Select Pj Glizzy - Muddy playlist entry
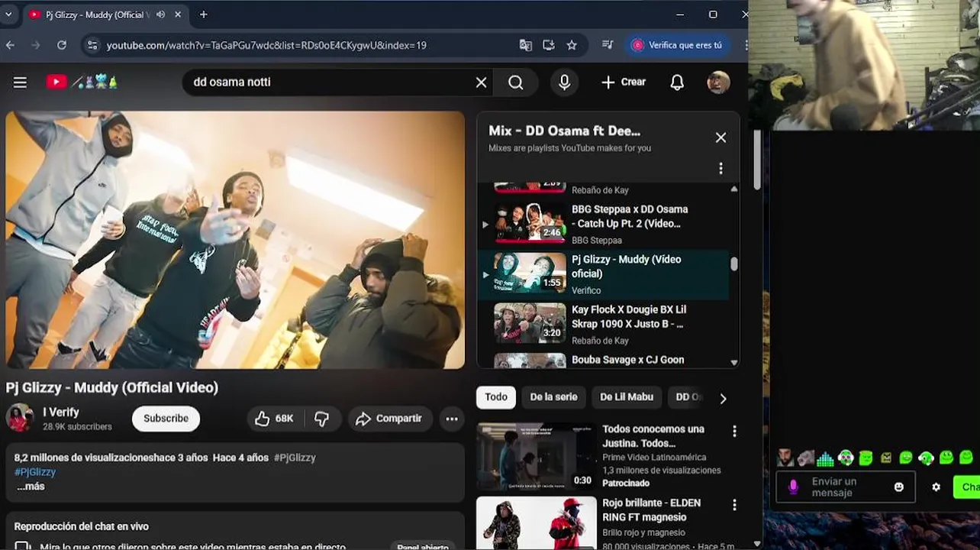This screenshot has width=980, height=550. pos(603,273)
